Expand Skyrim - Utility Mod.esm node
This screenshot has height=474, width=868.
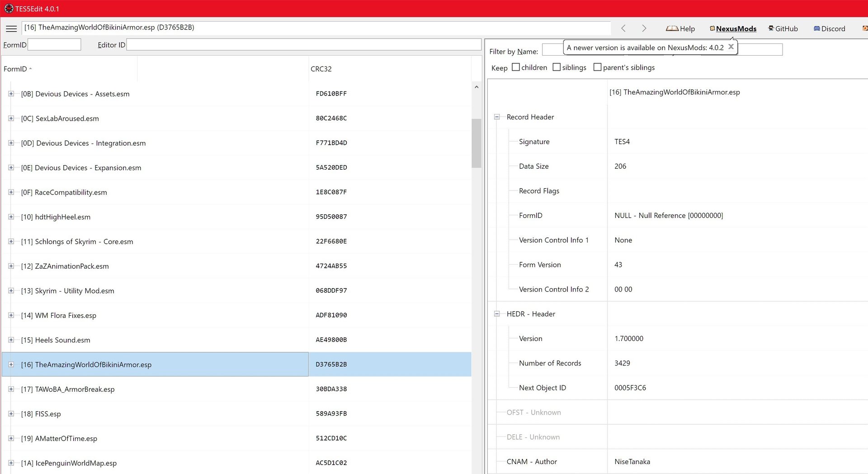(x=11, y=290)
